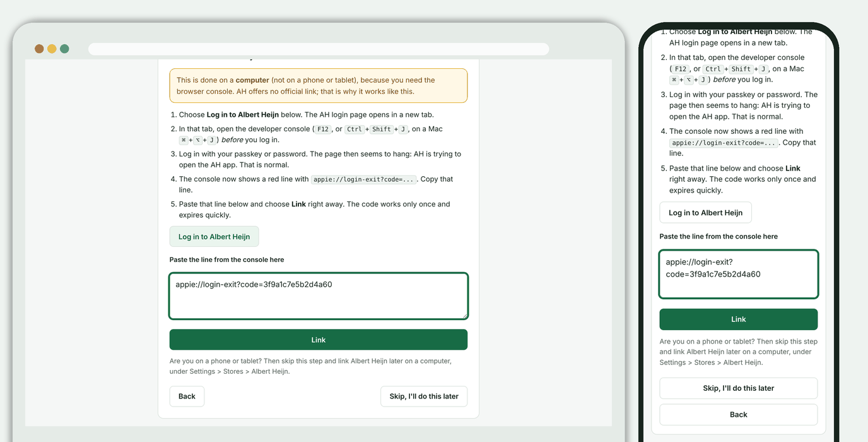Focus the console line textarea in desktop view
This screenshot has width=868, height=442.
click(319, 296)
